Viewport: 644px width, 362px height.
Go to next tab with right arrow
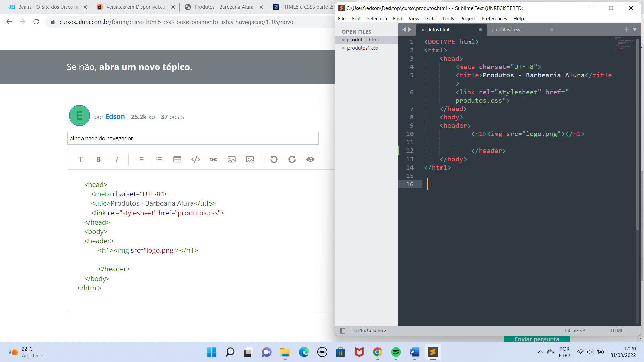click(x=410, y=30)
